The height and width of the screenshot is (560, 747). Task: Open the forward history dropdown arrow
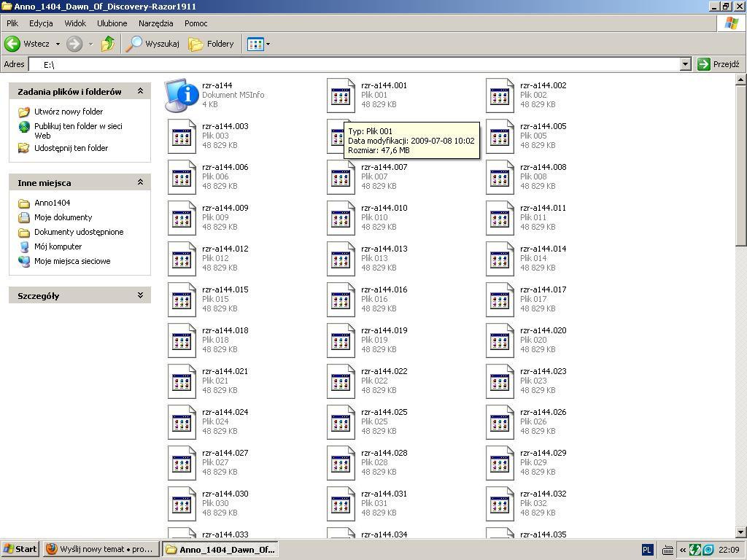coord(90,44)
